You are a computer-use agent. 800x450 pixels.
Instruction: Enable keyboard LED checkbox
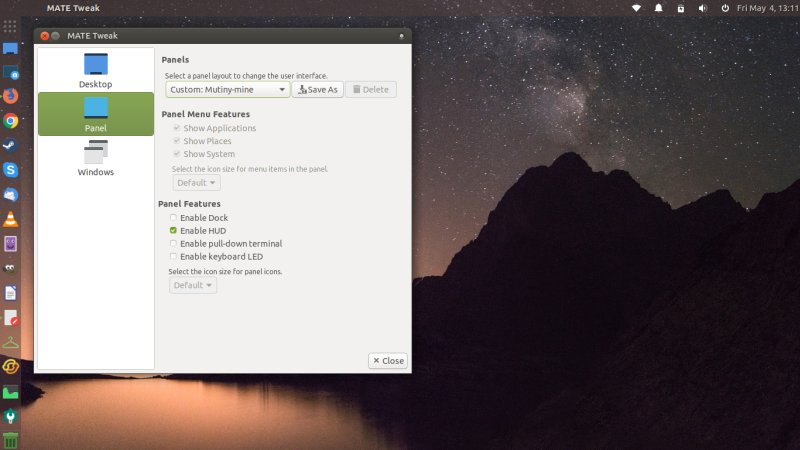[x=173, y=256]
